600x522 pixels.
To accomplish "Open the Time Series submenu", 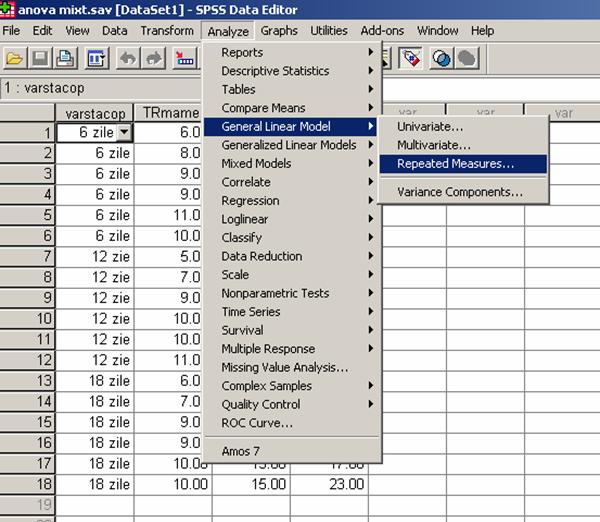I will 291,312.
